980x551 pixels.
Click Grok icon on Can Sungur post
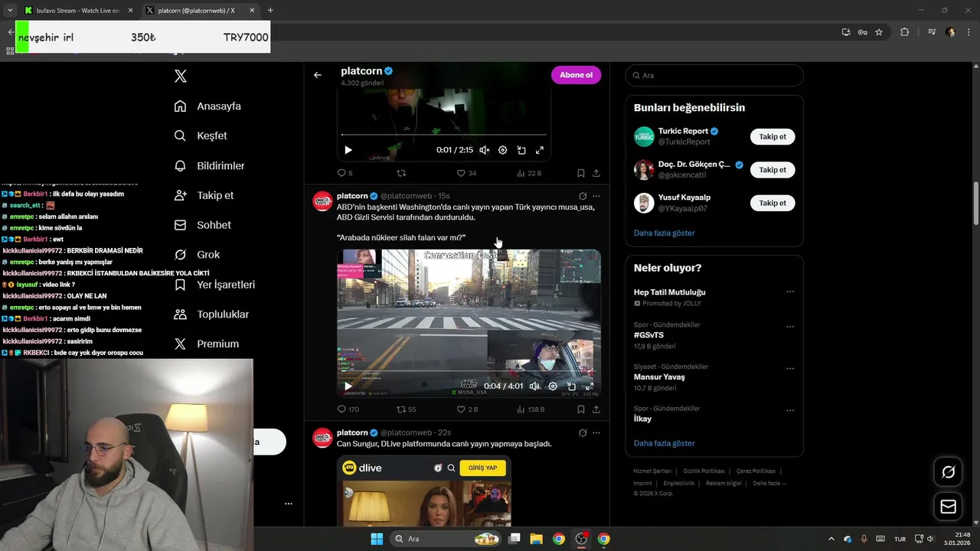(583, 432)
